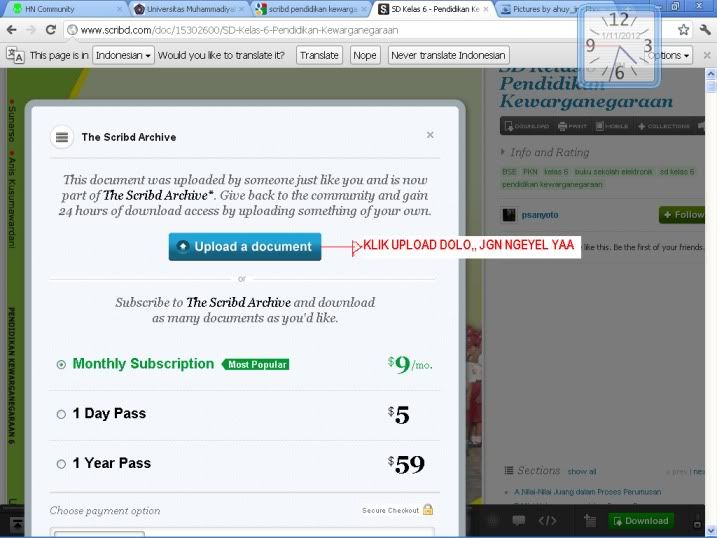Click the 'Choose payment option' text
The image size is (717, 538).
coord(105,511)
